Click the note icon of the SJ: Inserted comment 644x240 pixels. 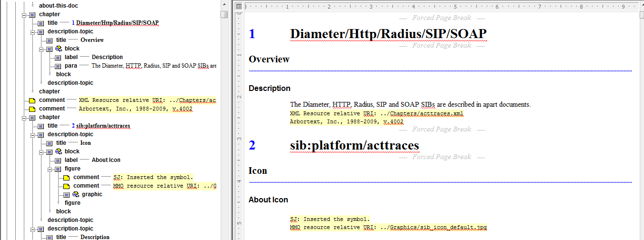(67, 177)
